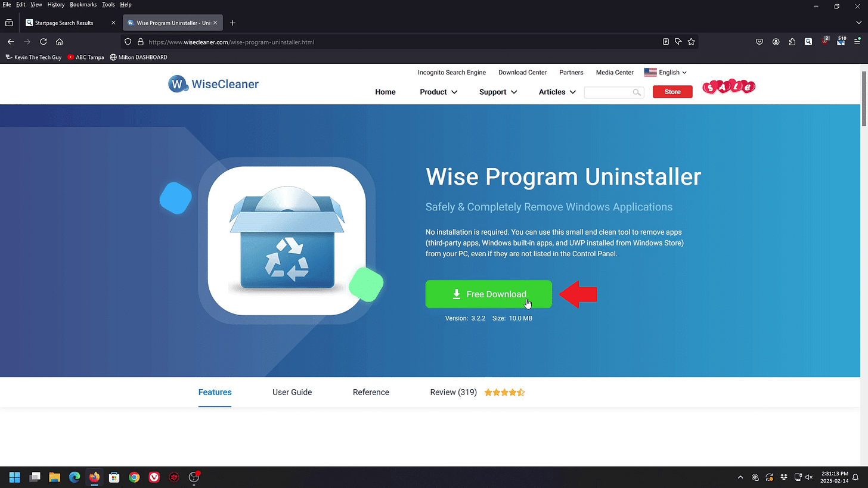Open the Incognito Search Engine link
The height and width of the screenshot is (488, 868).
[x=452, y=72]
